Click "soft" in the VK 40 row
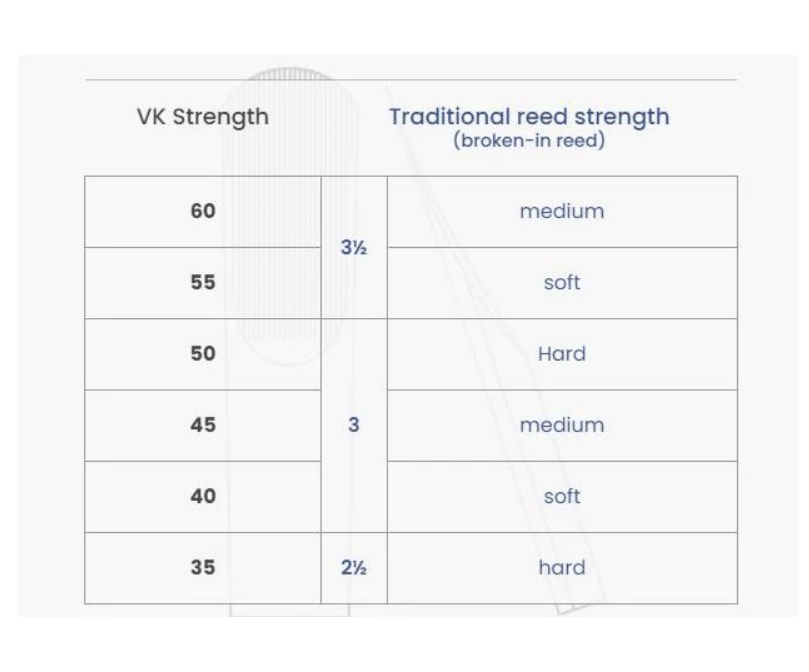The image size is (809, 672). 562,496
